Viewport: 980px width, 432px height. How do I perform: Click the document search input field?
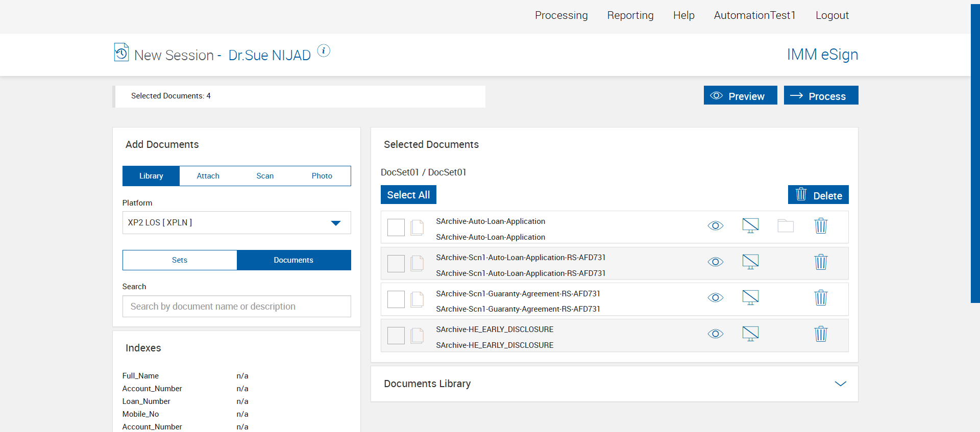tap(236, 307)
